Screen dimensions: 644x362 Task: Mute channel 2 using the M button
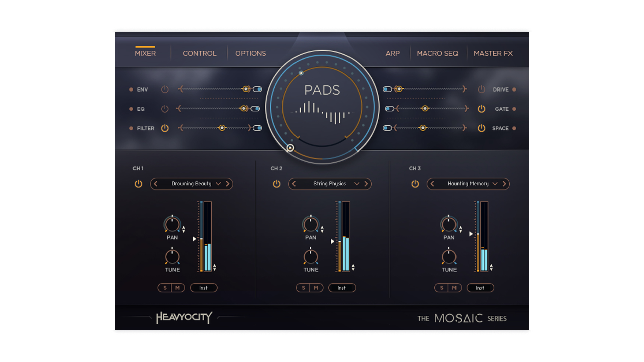(316, 288)
